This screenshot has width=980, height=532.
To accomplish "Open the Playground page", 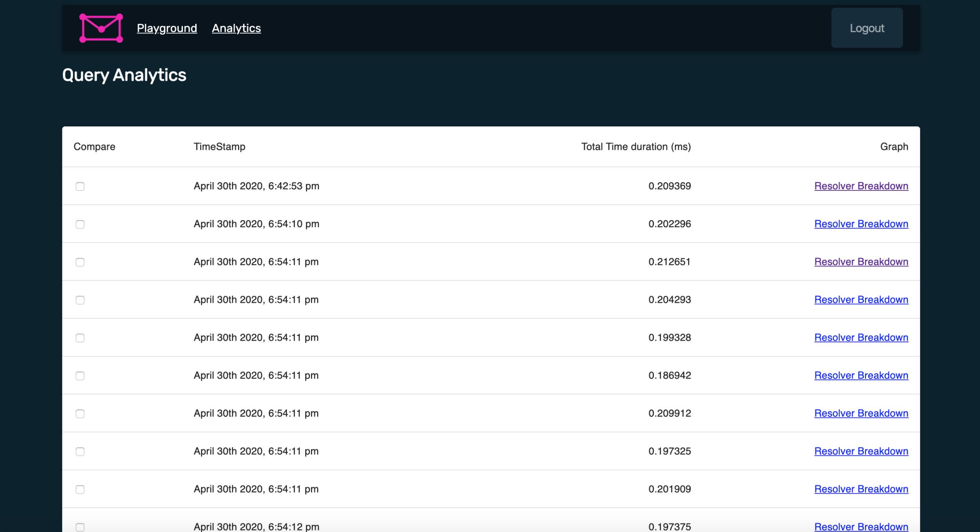I will pyautogui.click(x=167, y=28).
